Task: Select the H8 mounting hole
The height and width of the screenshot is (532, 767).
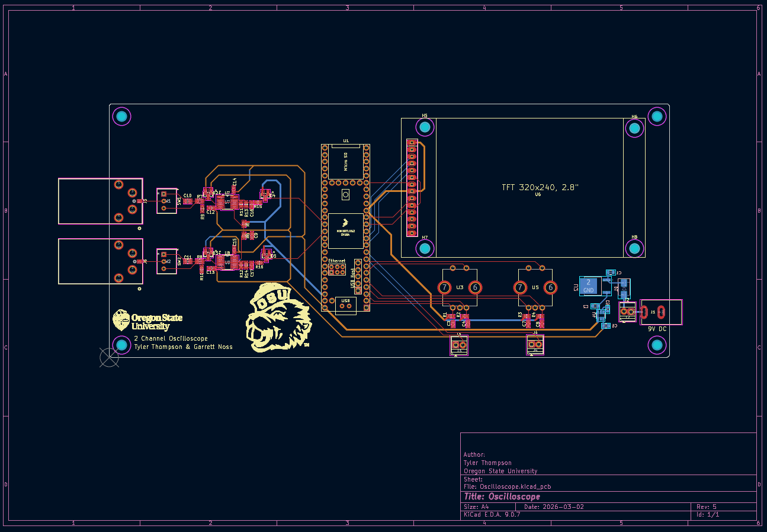Action: point(634,248)
